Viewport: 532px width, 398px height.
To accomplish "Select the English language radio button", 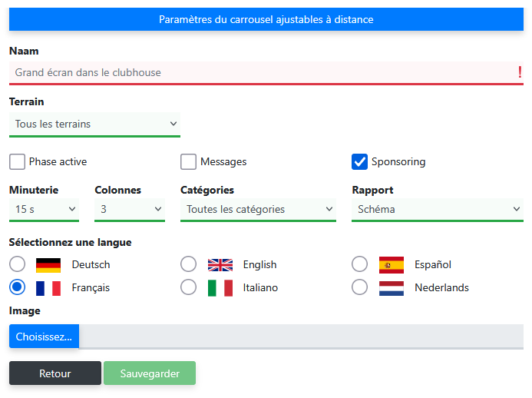I will coord(188,264).
